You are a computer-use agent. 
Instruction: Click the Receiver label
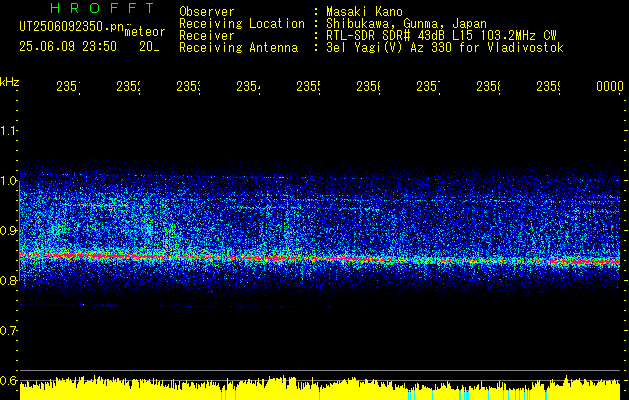click(x=207, y=36)
